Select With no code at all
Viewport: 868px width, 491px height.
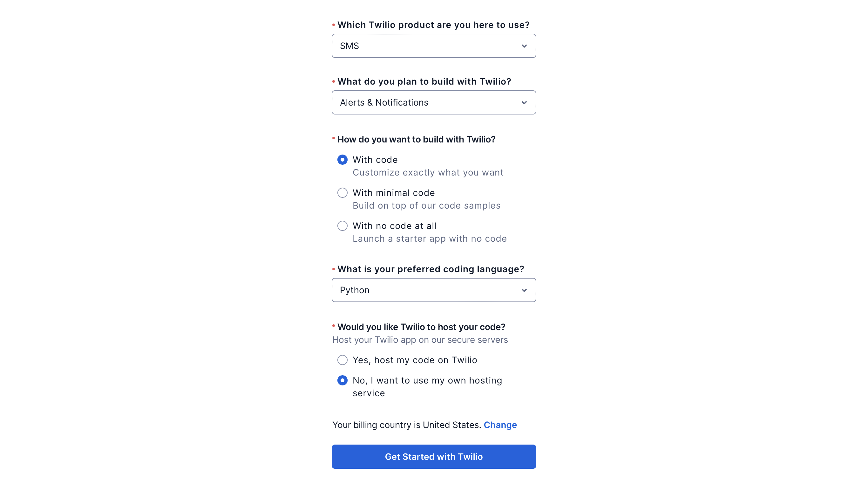pyautogui.click(x=342, y=225)
